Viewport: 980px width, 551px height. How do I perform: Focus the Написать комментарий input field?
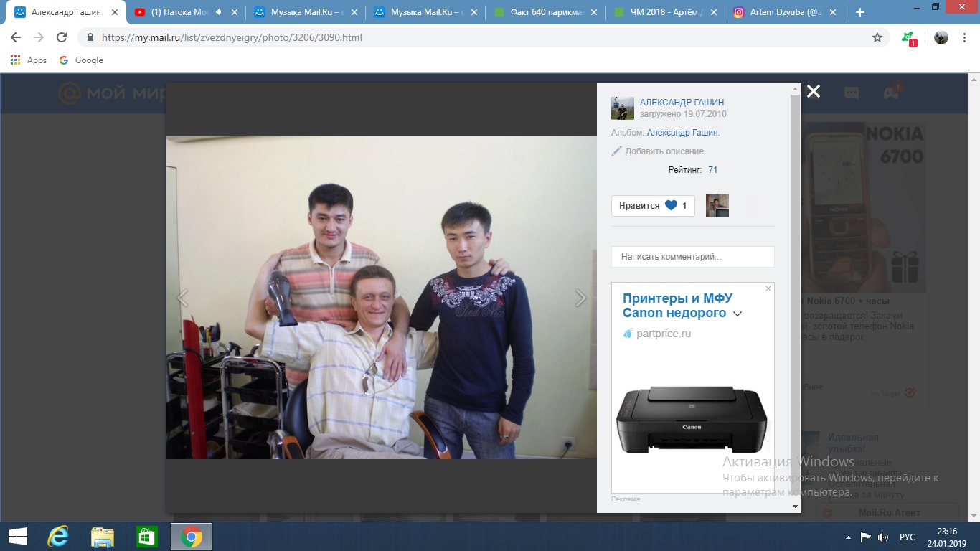coord(693,257)
